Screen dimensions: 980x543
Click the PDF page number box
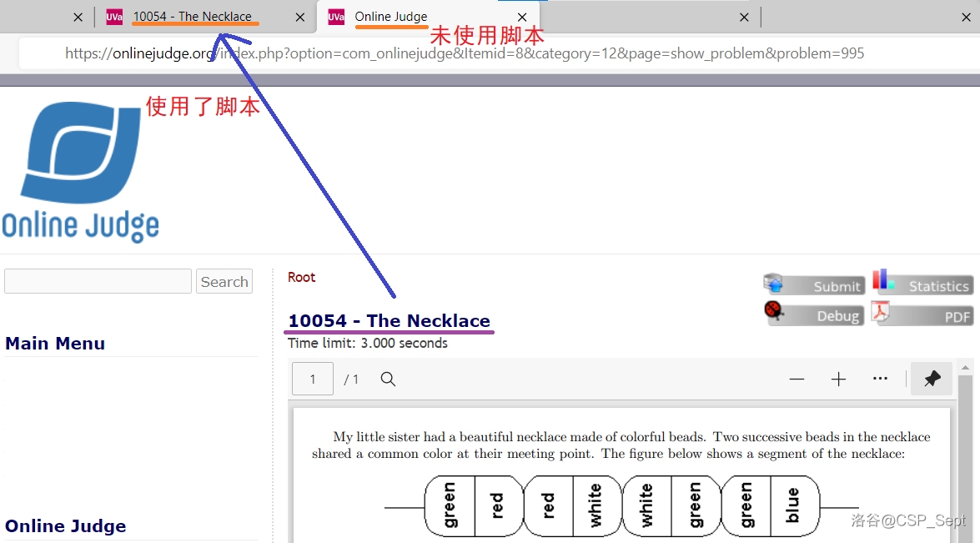point(313,380)
